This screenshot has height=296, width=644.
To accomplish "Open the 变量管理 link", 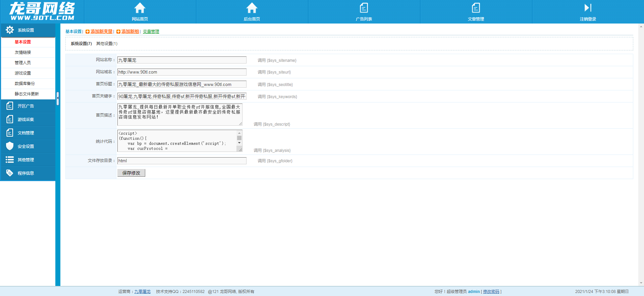I will (x=151, y=32).
